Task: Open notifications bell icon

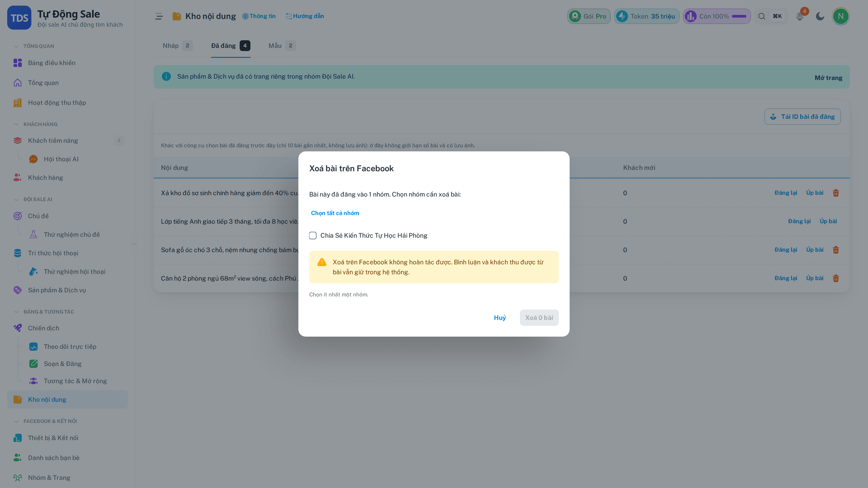Action: point(800,16)
